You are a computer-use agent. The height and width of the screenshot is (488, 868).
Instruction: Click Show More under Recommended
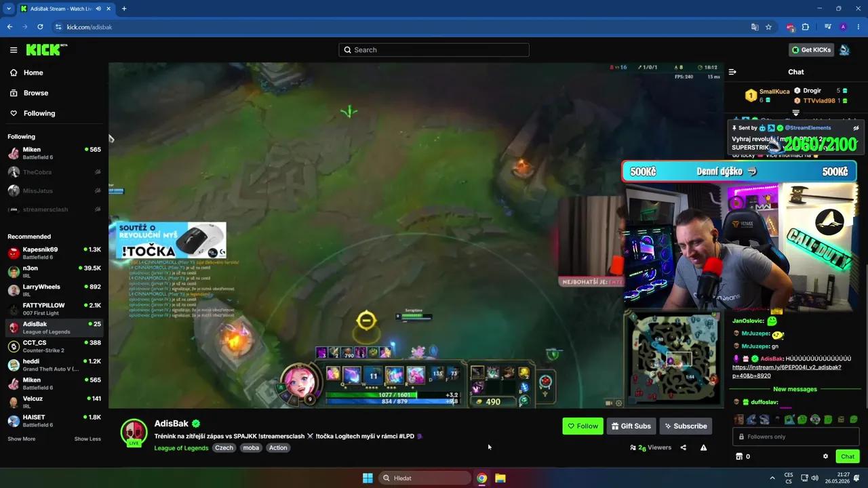(x=22, y=439)
